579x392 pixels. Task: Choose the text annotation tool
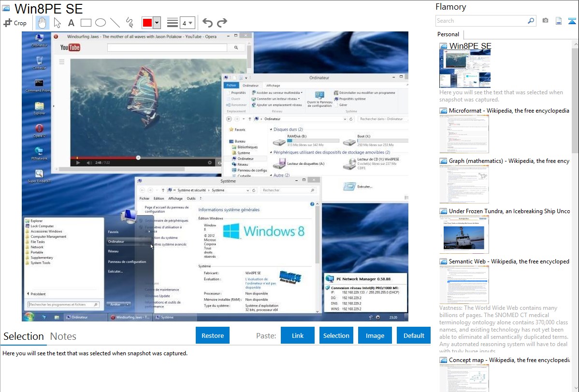pos(71,23)
